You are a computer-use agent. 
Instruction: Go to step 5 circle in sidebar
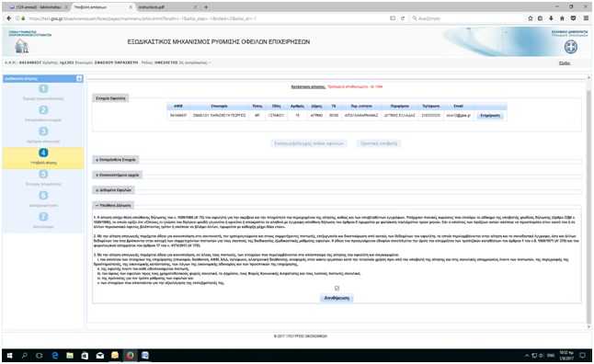coord(43,174)
